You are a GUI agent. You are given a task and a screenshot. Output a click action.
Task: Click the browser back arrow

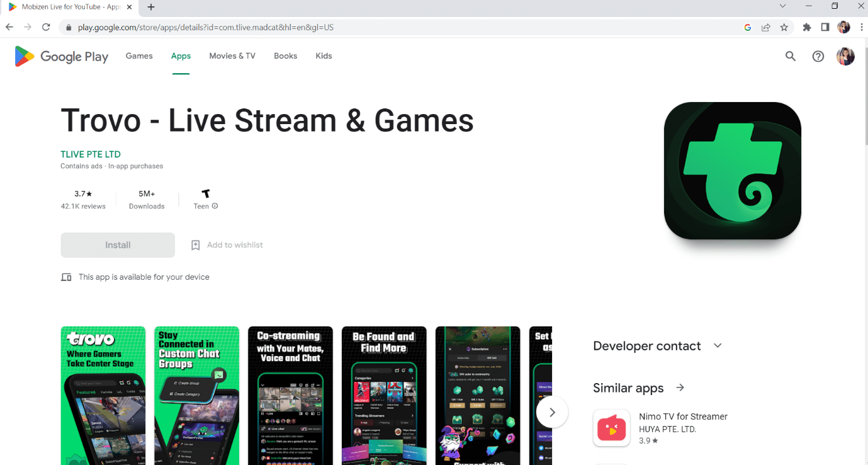[9, 27]
